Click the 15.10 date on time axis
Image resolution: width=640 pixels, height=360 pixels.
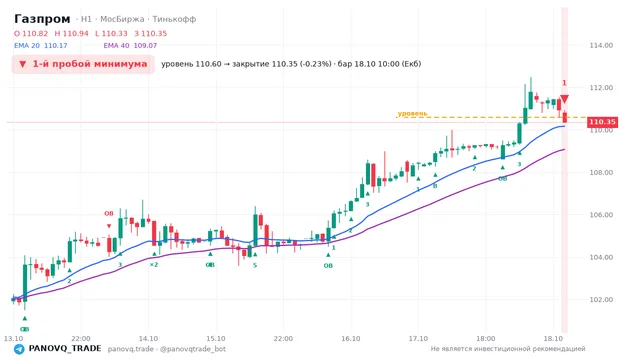tap(216, 338)
